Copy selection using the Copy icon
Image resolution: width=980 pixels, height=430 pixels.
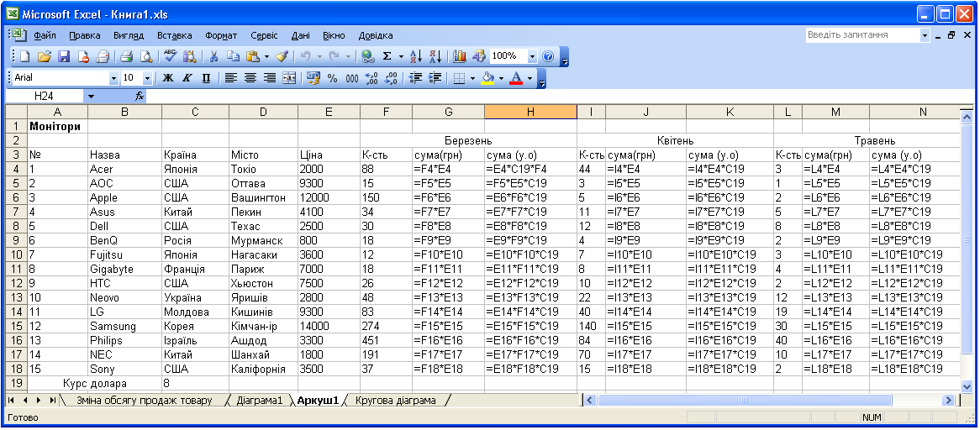(x=233, y=57)
